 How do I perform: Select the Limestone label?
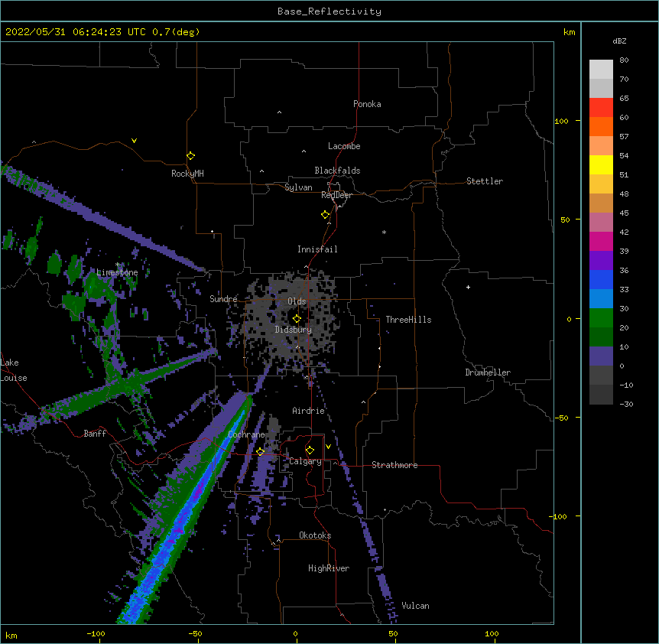coord(117,272)
